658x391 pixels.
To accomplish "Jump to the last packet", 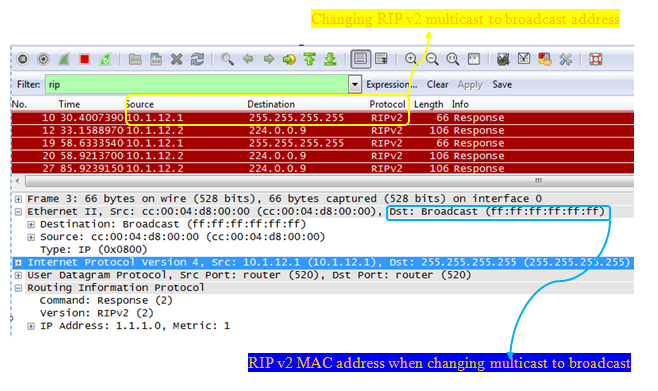I will 331,59.
